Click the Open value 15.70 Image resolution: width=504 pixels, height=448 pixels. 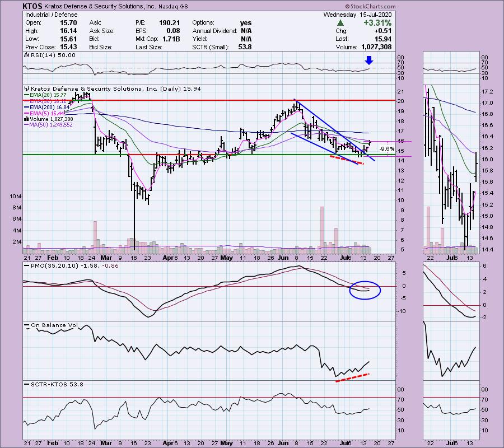(x=68, y=23)
